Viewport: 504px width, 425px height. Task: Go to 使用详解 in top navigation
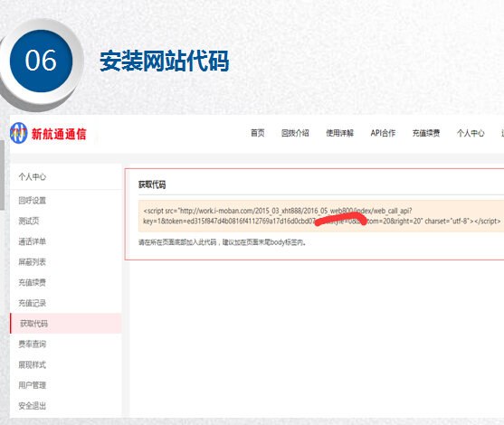339,133
